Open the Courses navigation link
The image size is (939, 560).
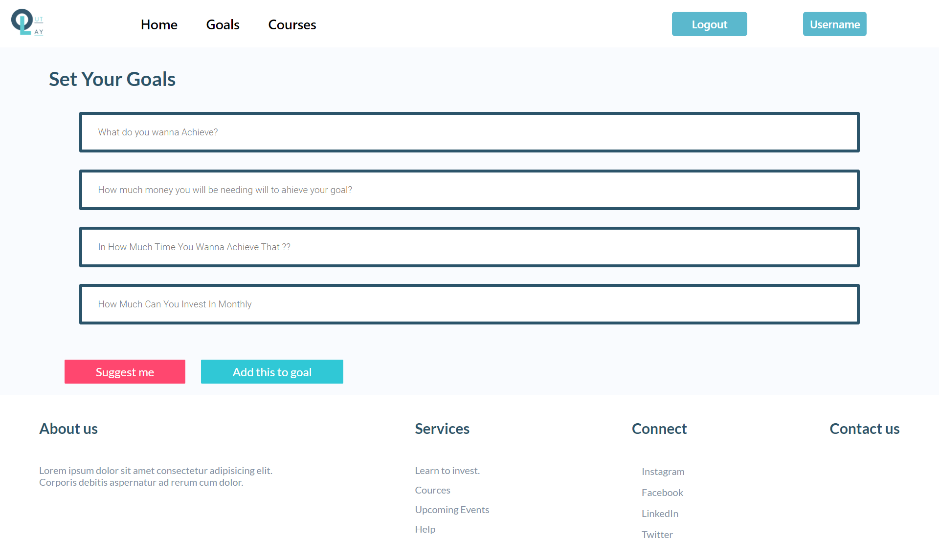click(292, 24)
